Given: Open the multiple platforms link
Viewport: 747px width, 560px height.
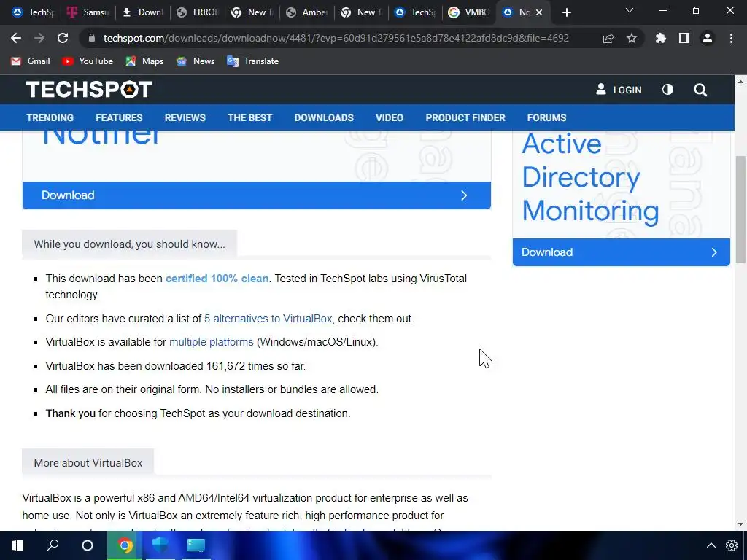Looking at the screenshot, I should [211, 342].
